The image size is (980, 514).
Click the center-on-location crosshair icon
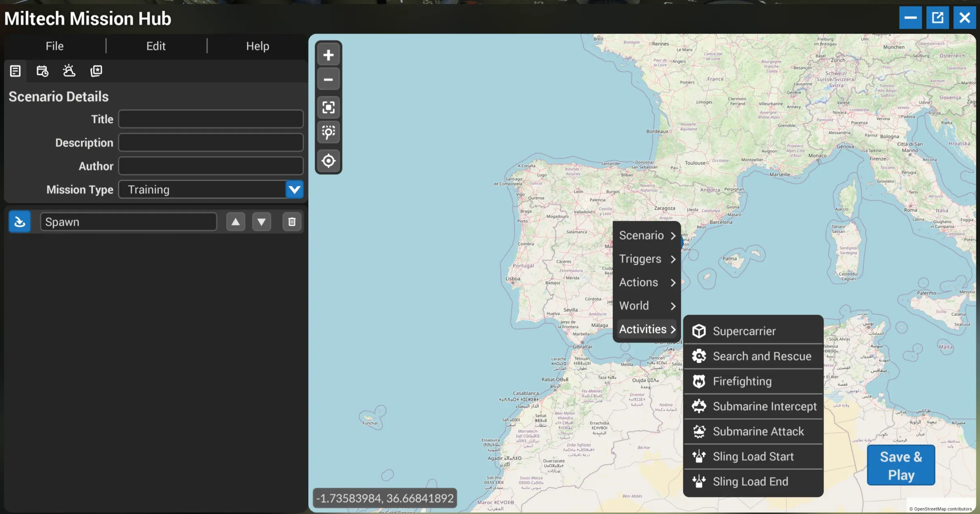328,161
